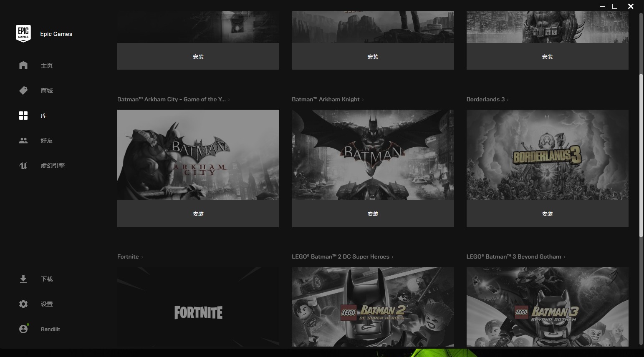644x357 pixels.
Task: Select the Fortnite cover art
Action: [198, 307]
